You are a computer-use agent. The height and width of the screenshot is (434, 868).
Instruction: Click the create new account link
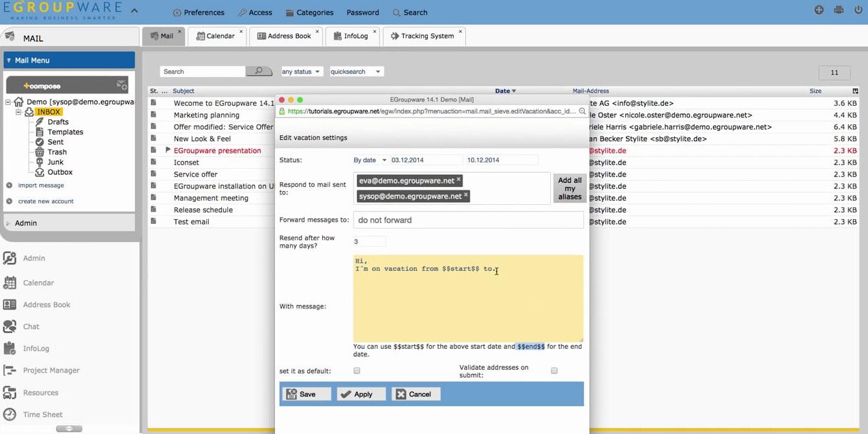tap(46, 201)
